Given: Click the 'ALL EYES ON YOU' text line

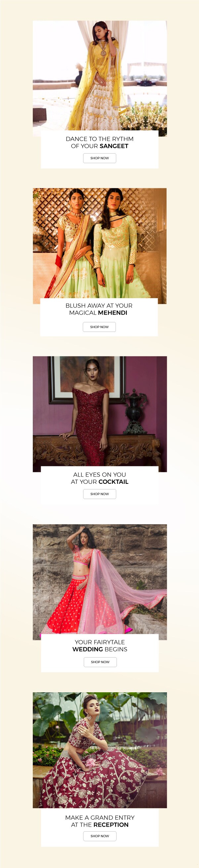Looking at the screenshot, I should 99,475.
